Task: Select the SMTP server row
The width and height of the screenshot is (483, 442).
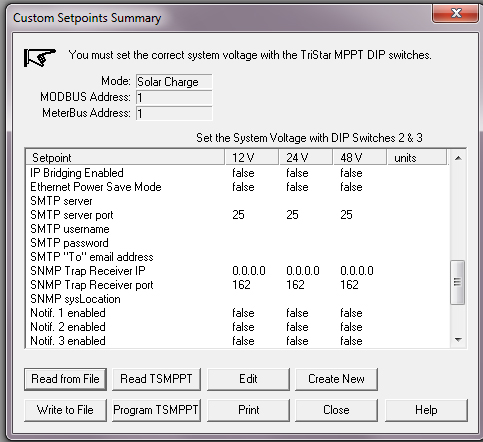Action: click(237, 201)
